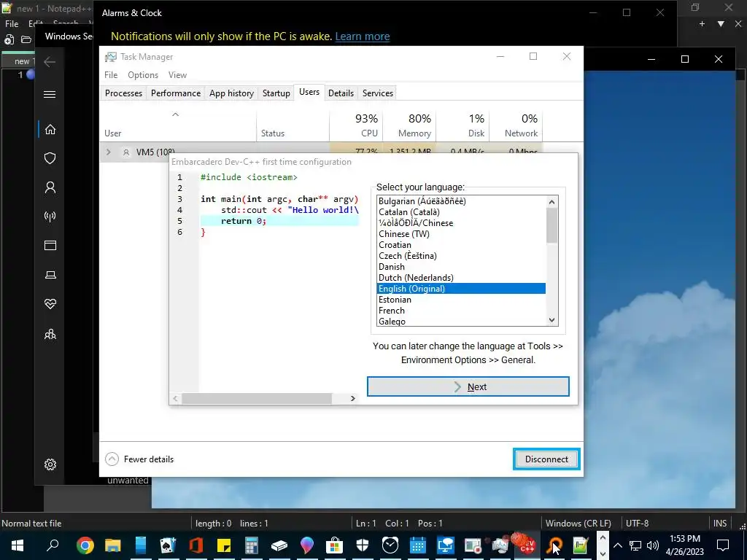
Task: Click Windows (CR LF) in status bar
Action: tap(578, 524)
